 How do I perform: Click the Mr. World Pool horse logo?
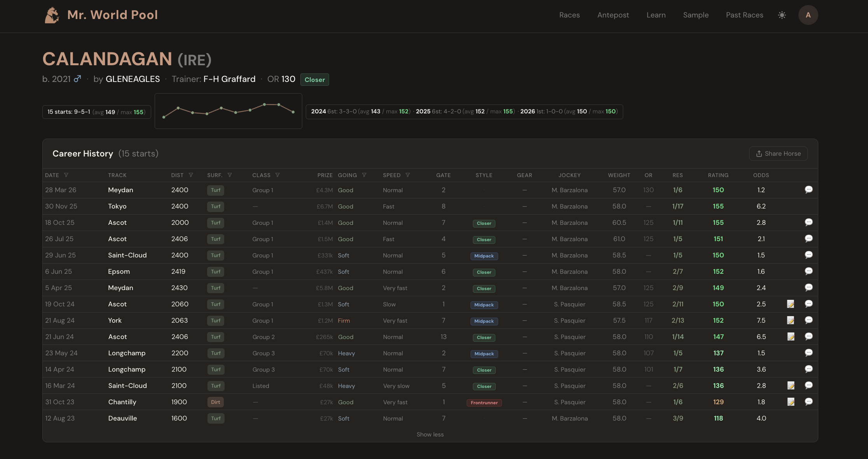tap(52, 15)
